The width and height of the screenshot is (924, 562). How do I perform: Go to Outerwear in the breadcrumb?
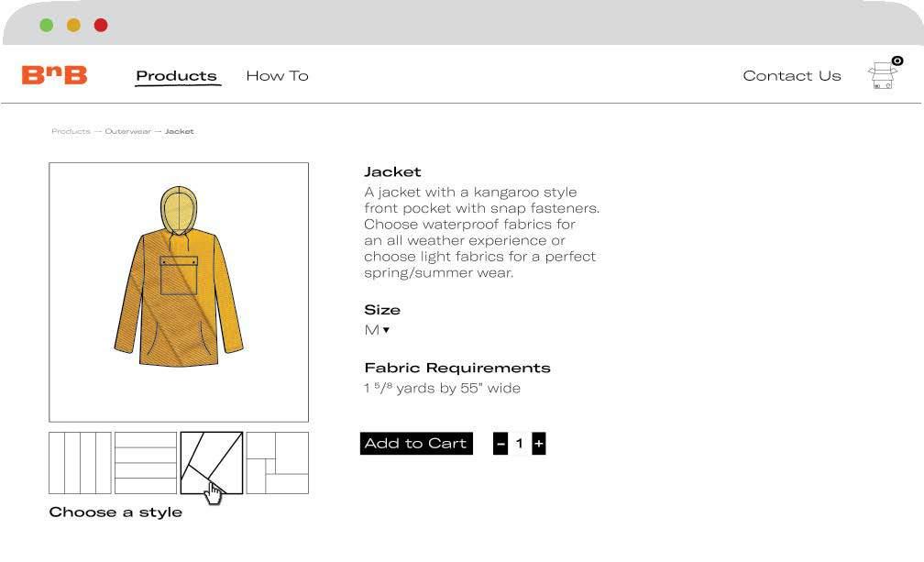point(127,131)
